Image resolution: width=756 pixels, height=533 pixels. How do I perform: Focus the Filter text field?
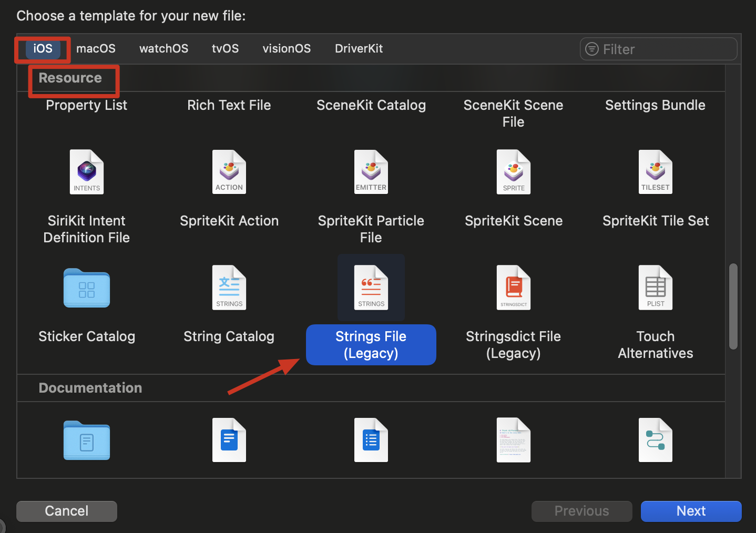[x=659, y=49]
